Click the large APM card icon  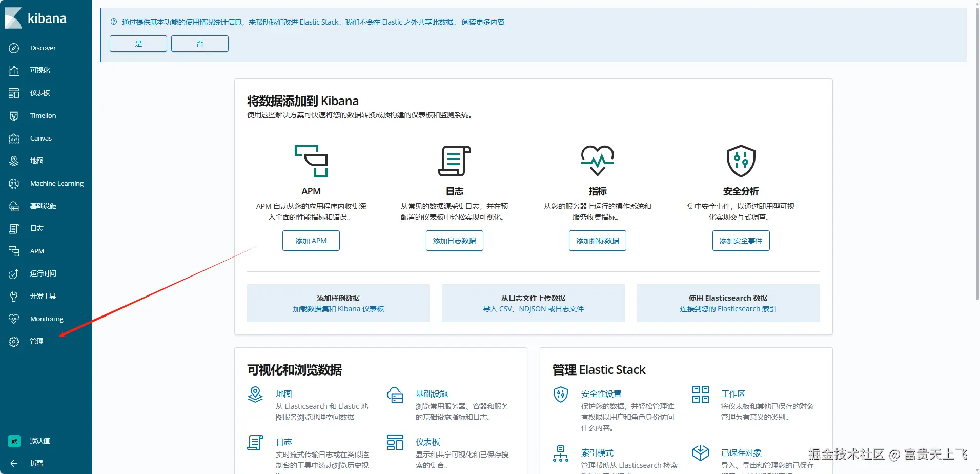coord(311,161)
